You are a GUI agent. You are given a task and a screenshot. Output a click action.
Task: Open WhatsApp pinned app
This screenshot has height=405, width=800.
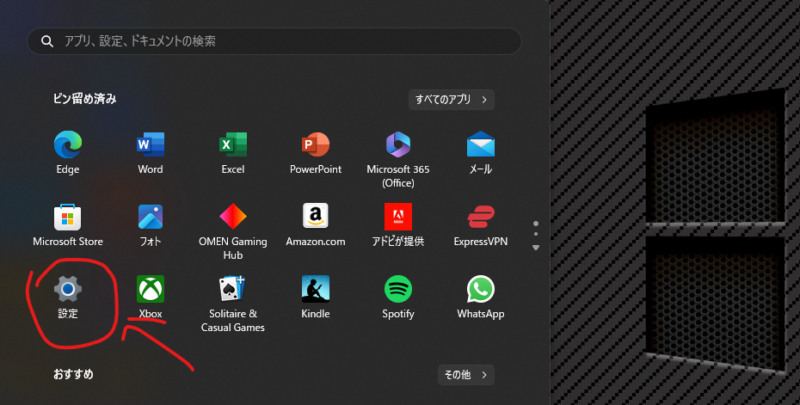pos(481,289)
